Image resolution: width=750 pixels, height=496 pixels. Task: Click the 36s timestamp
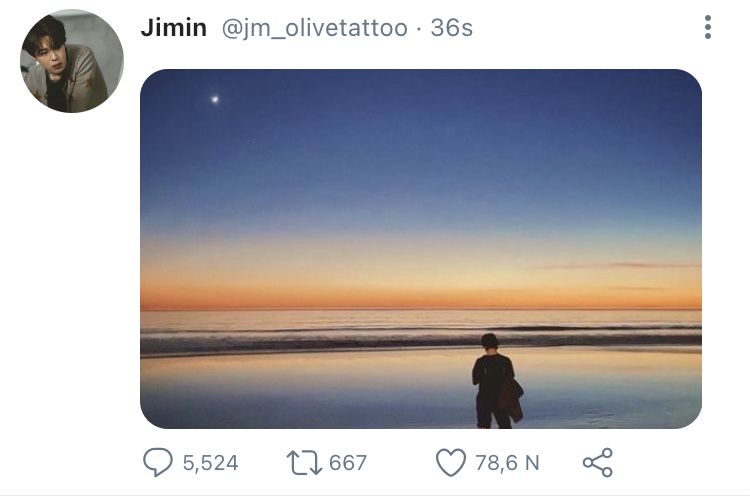click(x=451, y=28)
